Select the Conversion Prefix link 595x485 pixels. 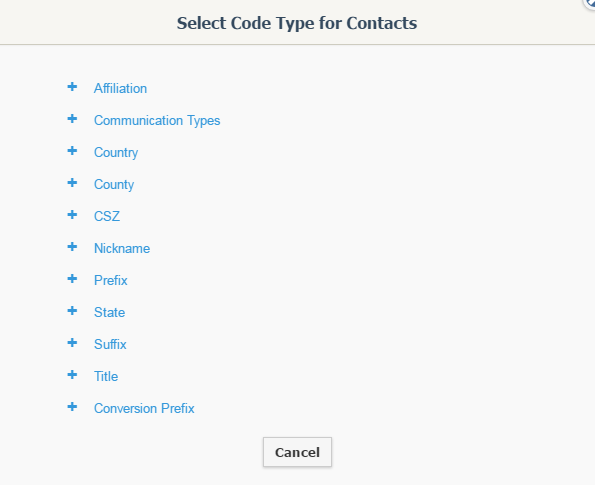[144, 409]
